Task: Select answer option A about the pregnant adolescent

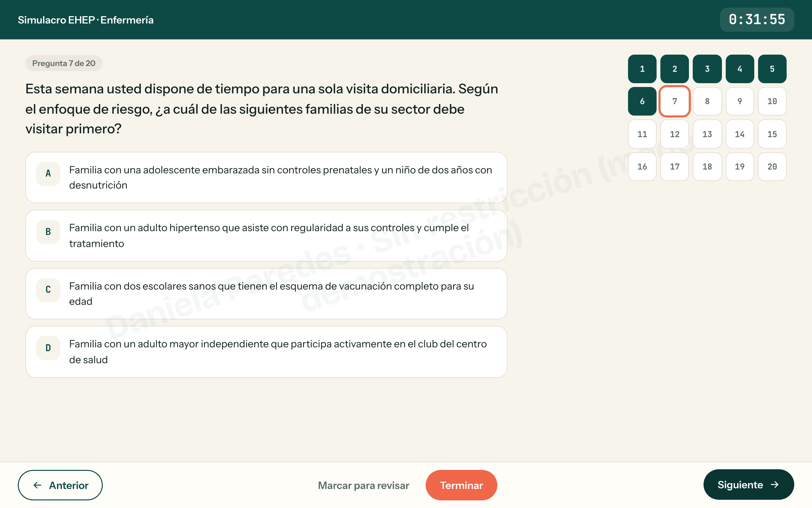Action: [x=266, y=177]
